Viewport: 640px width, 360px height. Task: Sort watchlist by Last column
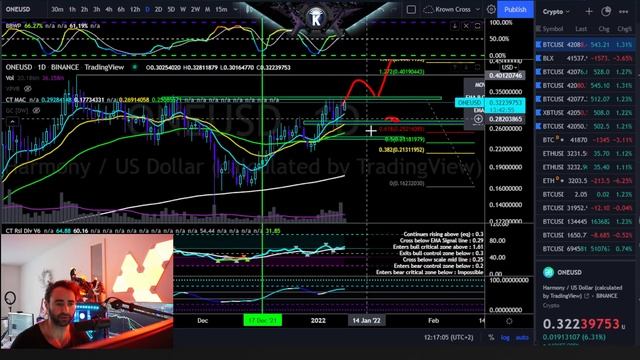click(581, 29)
